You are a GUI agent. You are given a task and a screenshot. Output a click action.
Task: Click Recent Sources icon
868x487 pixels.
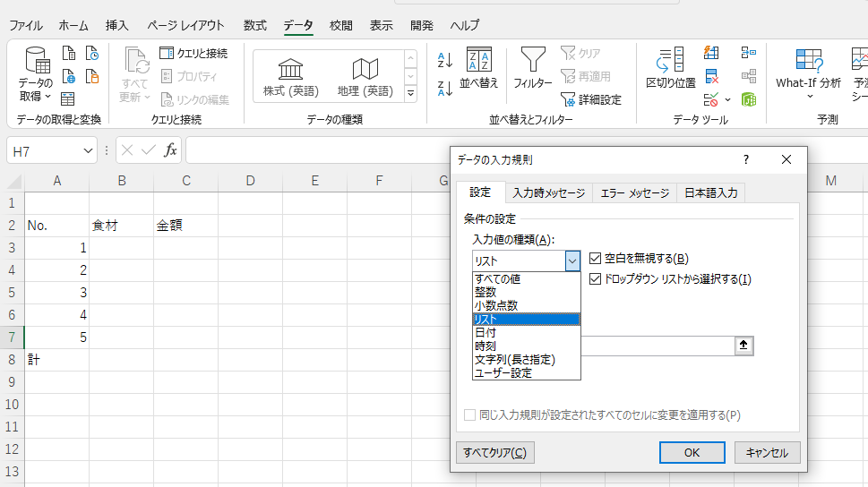tap(92, 53)
